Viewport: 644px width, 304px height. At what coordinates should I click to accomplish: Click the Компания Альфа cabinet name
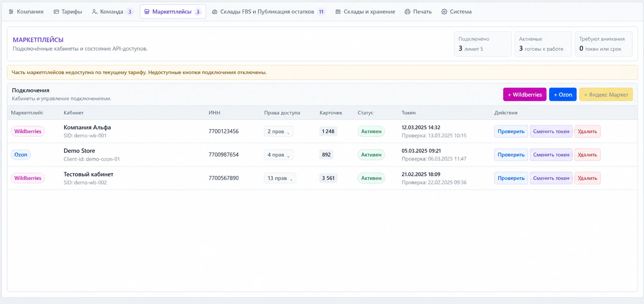click(x=87, y=127)
